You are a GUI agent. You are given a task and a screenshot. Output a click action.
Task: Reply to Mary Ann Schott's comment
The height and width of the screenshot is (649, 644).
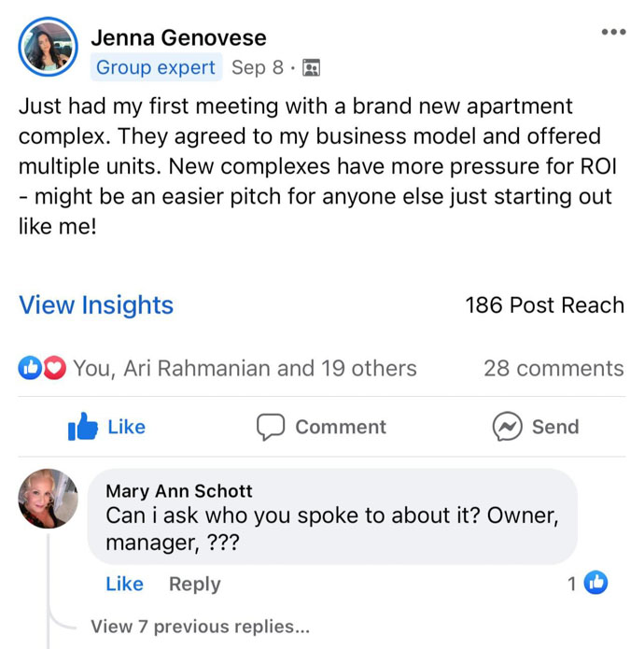pos(194,584)
